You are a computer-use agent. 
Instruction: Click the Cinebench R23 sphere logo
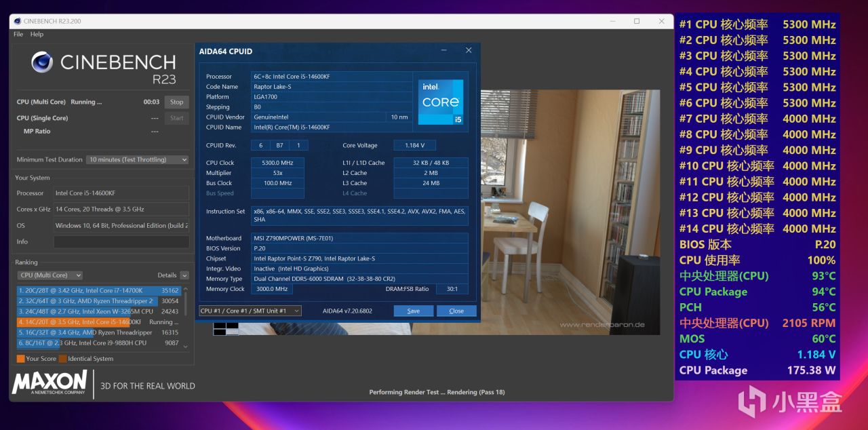click(x=42, y=62)
